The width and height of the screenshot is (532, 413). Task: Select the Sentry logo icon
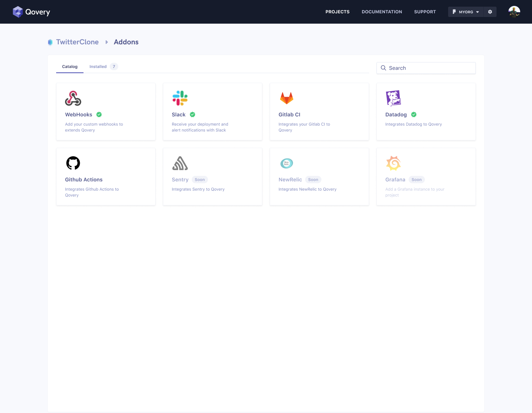[x=180, y=163]
